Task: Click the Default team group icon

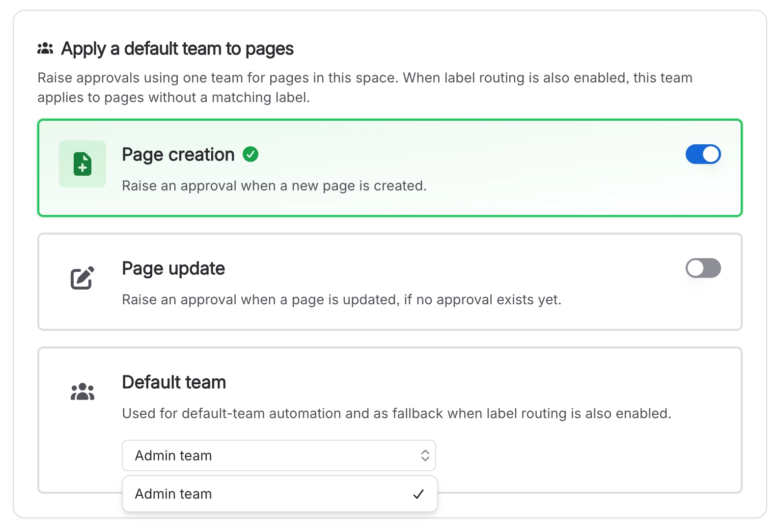Action: click(82, 392)
